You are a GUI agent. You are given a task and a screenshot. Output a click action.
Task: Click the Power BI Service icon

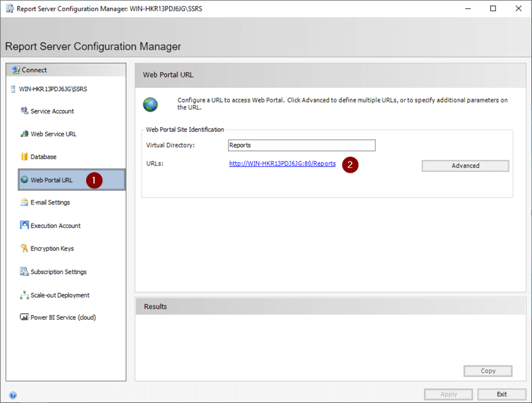(x=24, y=317)
